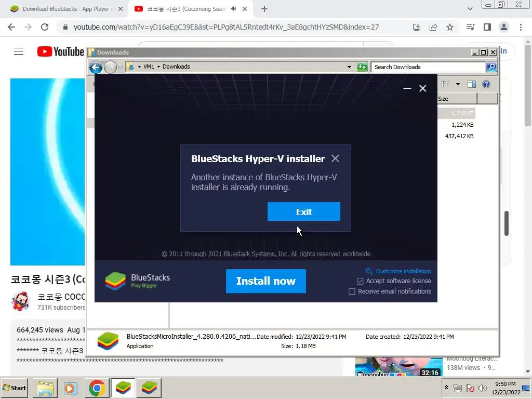Click the Explorer forward arrow button
The width and height of the screenshot is (532, 399).
coord(110,67)
